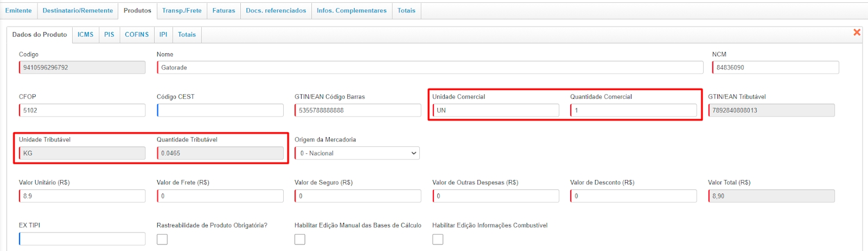Focus the Valor de Seguro field
Viewport: 868px width, 251px height.
358,196
